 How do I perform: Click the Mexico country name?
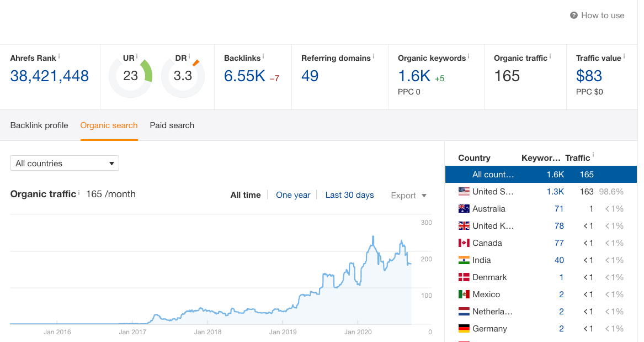click(x=486, y=294)
